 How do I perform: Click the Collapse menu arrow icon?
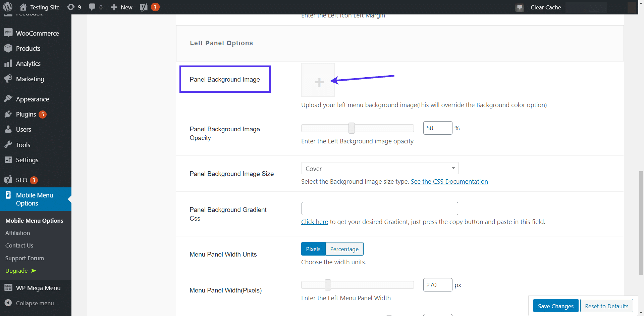pyautogui.click(x=8, y=303)
